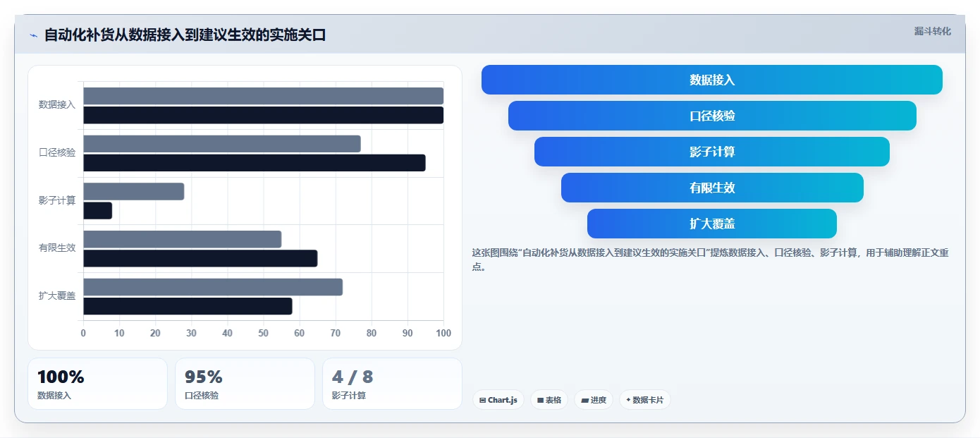Click the panel title 自动化补货从数据接入到建议生效的实施关口

point(185,35)
